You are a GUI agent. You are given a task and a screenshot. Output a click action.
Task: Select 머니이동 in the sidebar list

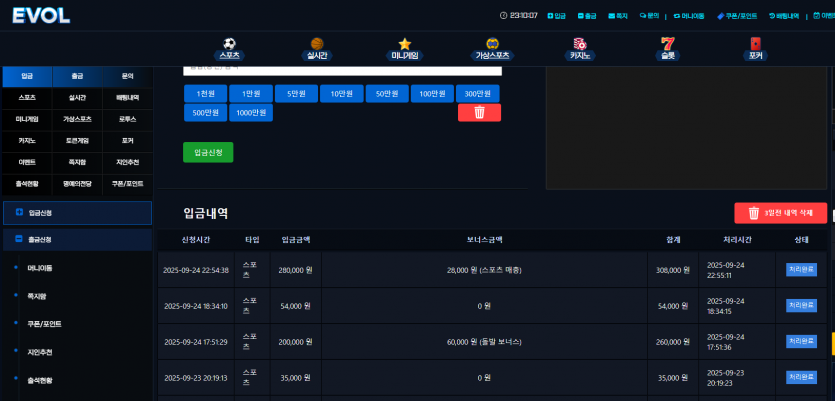[40, 268]
